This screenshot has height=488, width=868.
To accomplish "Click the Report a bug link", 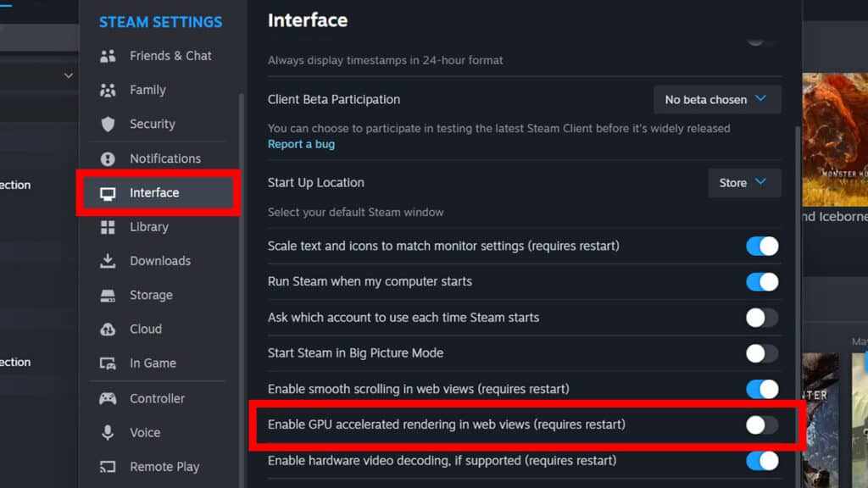I will click(x=301, y=144).
